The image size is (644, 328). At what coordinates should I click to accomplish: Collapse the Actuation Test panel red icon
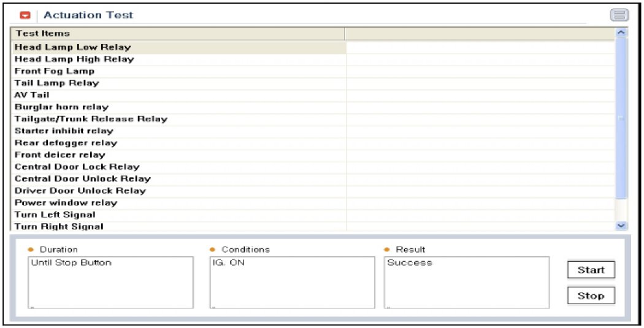click(x=26, y=15)
